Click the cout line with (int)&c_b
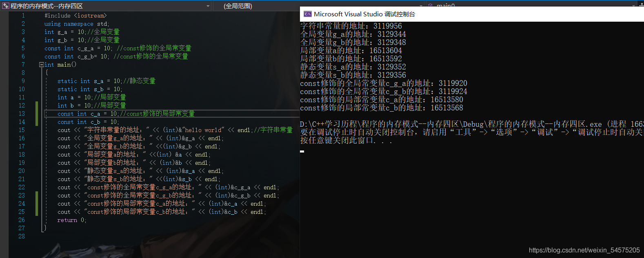This screenshot has height=258, width=644. 162,212
